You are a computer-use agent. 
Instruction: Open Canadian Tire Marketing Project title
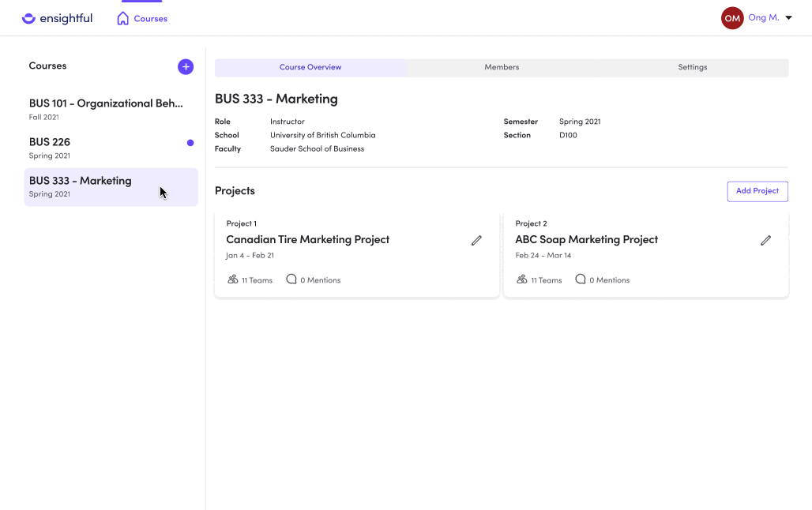point(307,240)
